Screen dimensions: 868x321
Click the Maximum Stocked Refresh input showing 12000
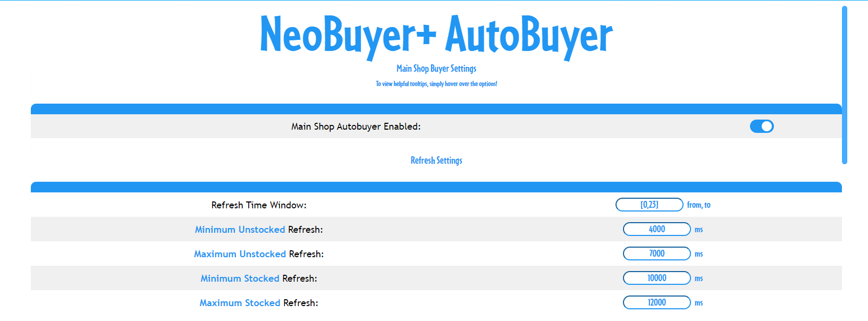coord(656,302)
